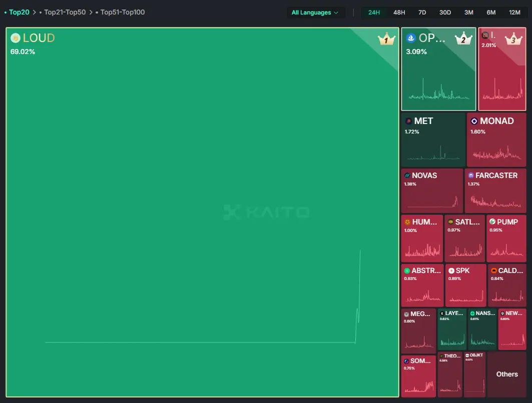Click the LAYE... black logo icon
The height and width of the screenshot is (403, 532).
pos(442,313)
